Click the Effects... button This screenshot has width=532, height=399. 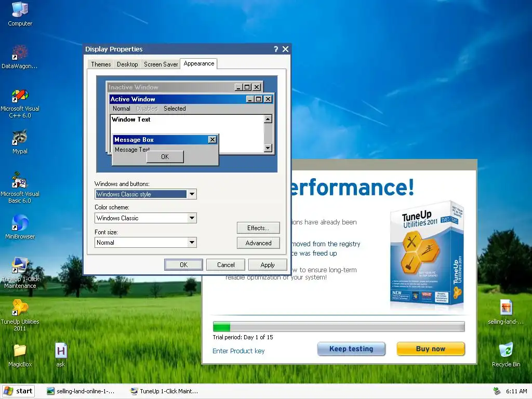coord(258,228)
